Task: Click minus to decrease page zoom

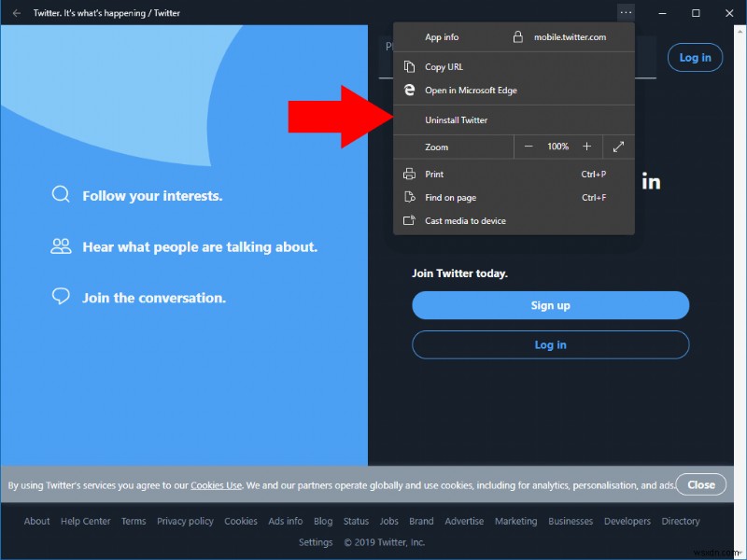Action: point(529,147)
